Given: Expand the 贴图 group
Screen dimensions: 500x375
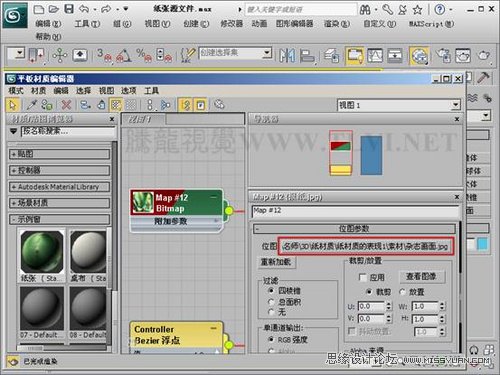Looking at the screenshot, I should click(x=59, y=154).
